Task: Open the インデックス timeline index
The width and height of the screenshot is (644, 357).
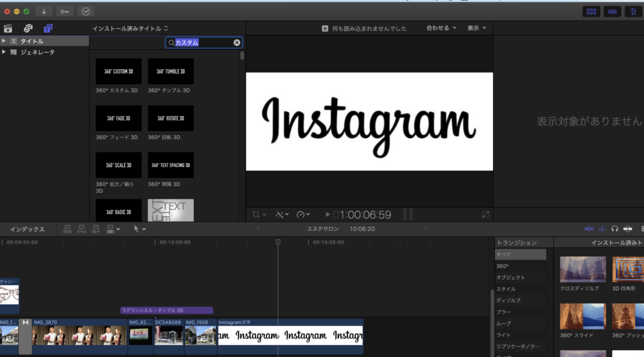Action: tap(27, 229)
